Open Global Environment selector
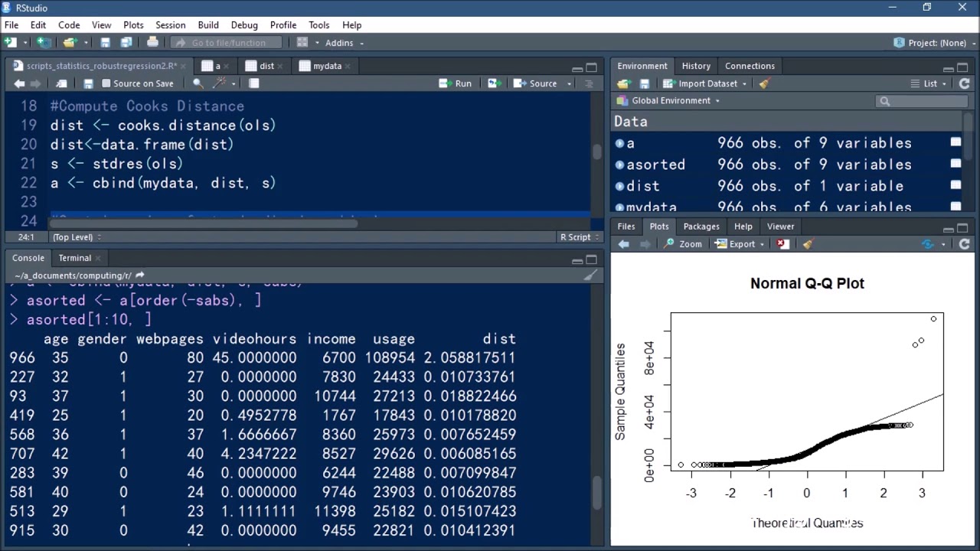Screen dimensions: 980x551 tap(668, 100)
